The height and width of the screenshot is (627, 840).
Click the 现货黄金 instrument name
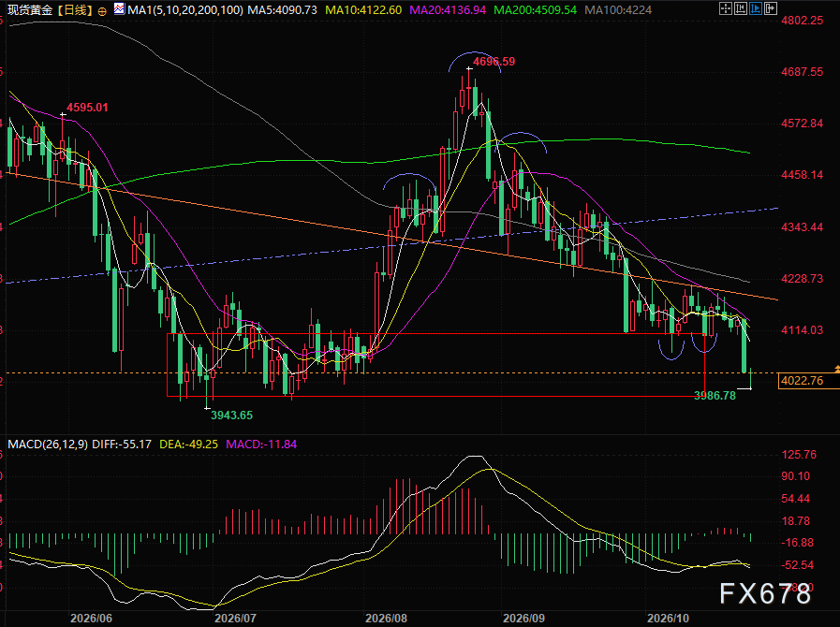pyautogui.click(x=30, y=10)
